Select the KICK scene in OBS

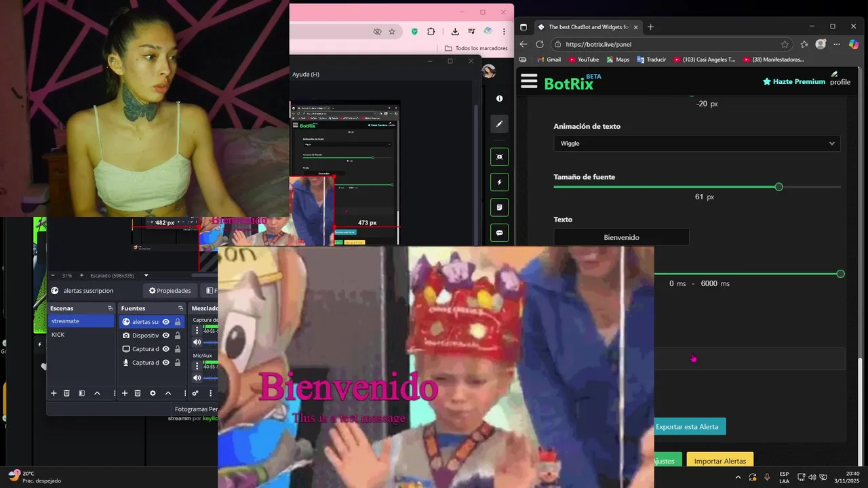click(81, 335)
